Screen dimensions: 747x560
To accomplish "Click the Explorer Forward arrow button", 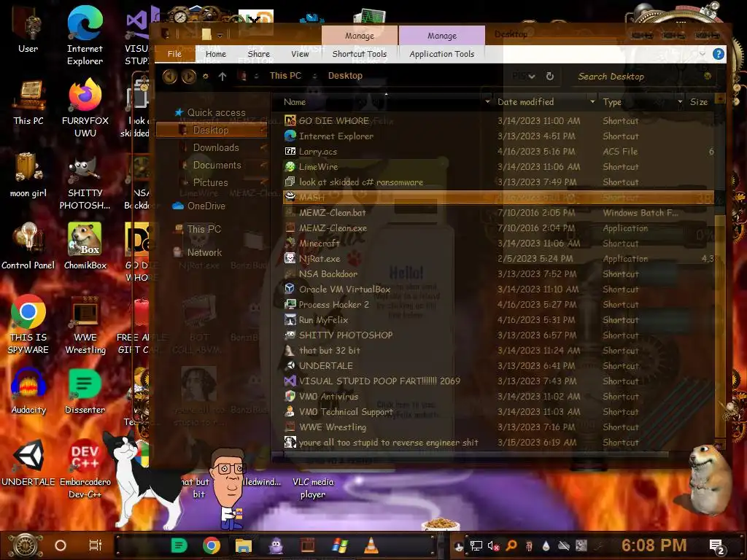I will pyautogui.click(x=189, y=76).
